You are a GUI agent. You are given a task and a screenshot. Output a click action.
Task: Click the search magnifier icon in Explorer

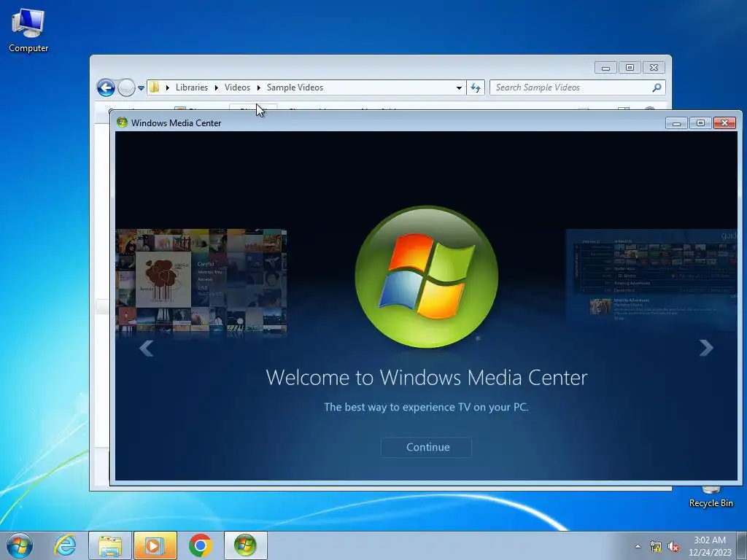657,87
